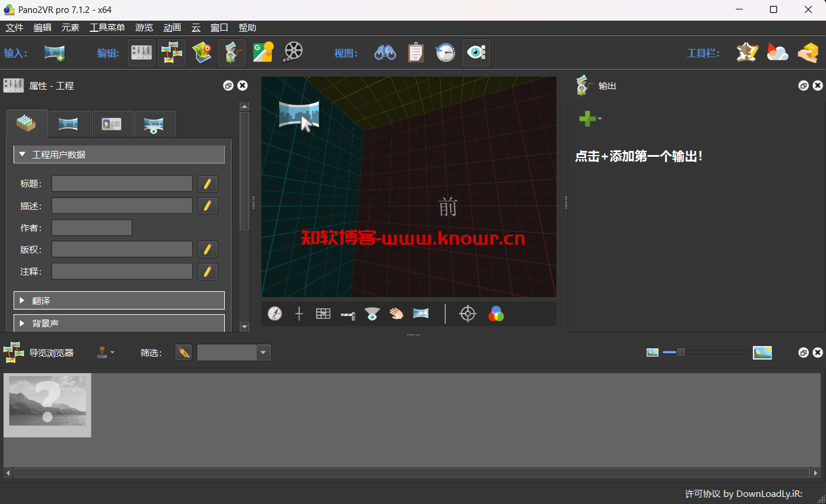Toggle the center crosshair line icon
826x504 pixels.
[299, 314]
